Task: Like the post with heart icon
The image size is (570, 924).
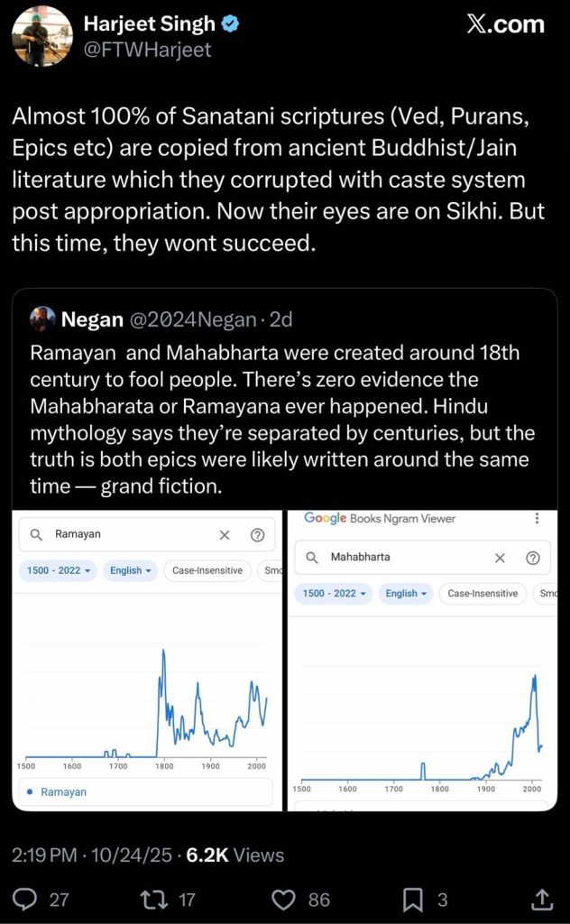Action: pos(284,899)
